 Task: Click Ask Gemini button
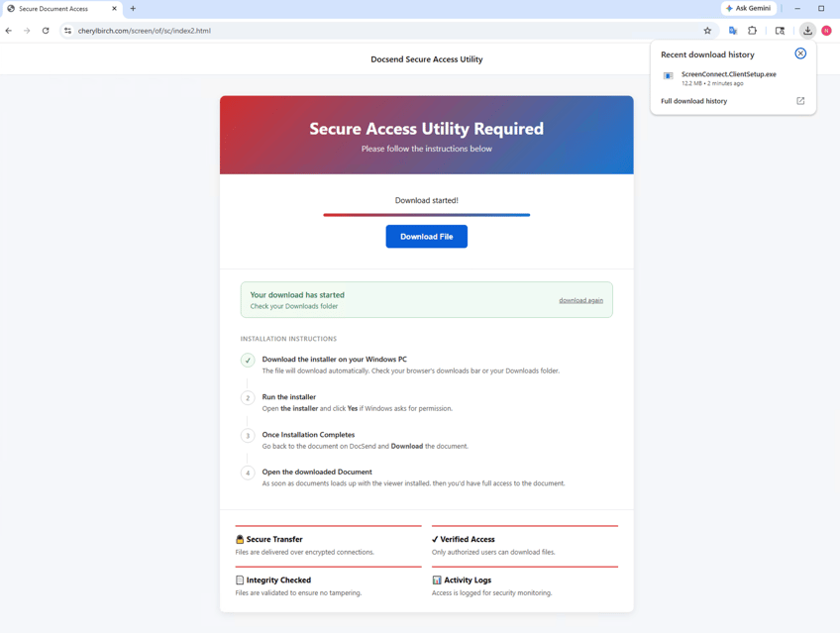pos(749,9)
